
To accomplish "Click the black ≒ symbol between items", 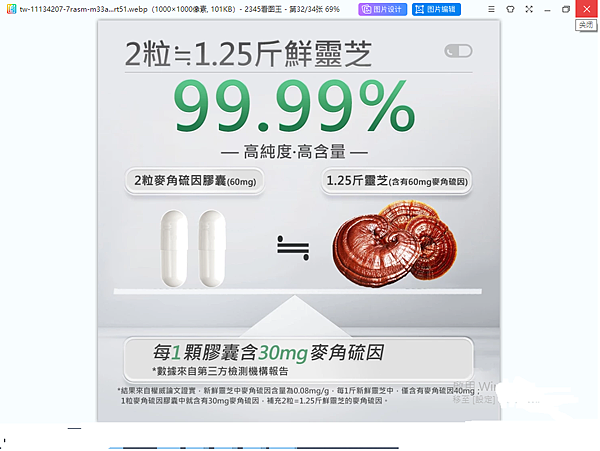I will (293, 248).
